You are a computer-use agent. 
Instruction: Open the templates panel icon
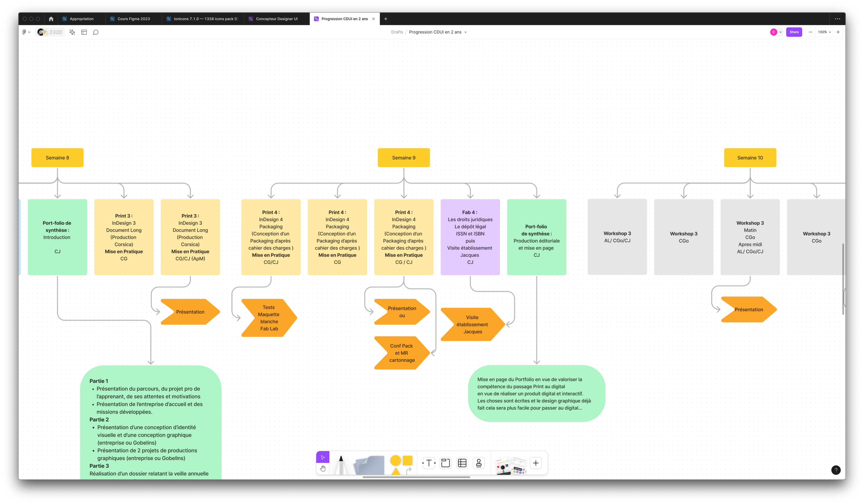point(84,32)
